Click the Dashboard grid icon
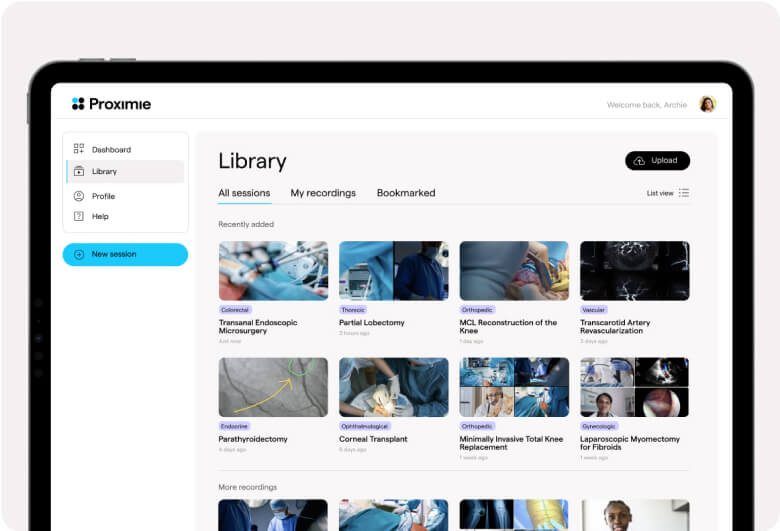 click(79, 149)
